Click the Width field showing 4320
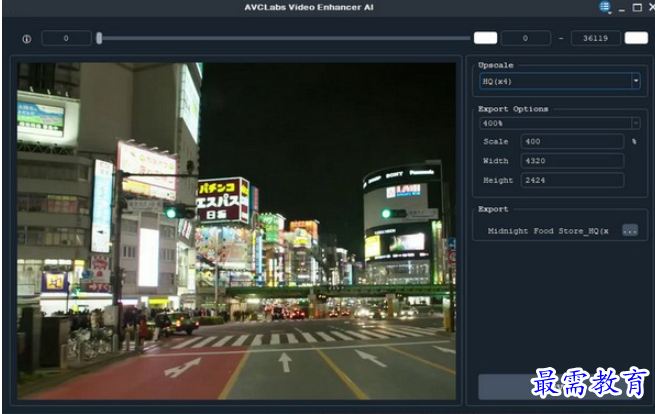The width and height of the screenshot is (655, 414). 572,161
